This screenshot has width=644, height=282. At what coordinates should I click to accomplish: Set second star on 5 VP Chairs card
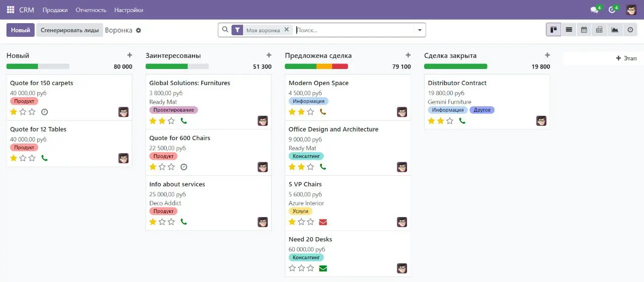[301, 222]
